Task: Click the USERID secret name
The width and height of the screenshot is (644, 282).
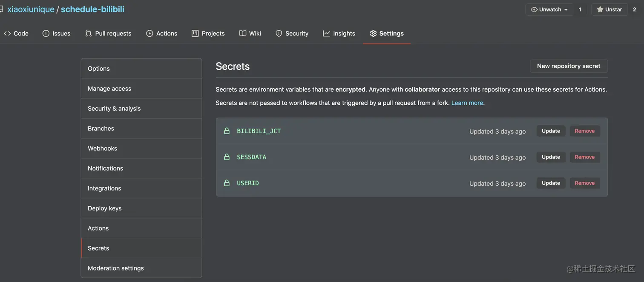Action: coord(248,183)
